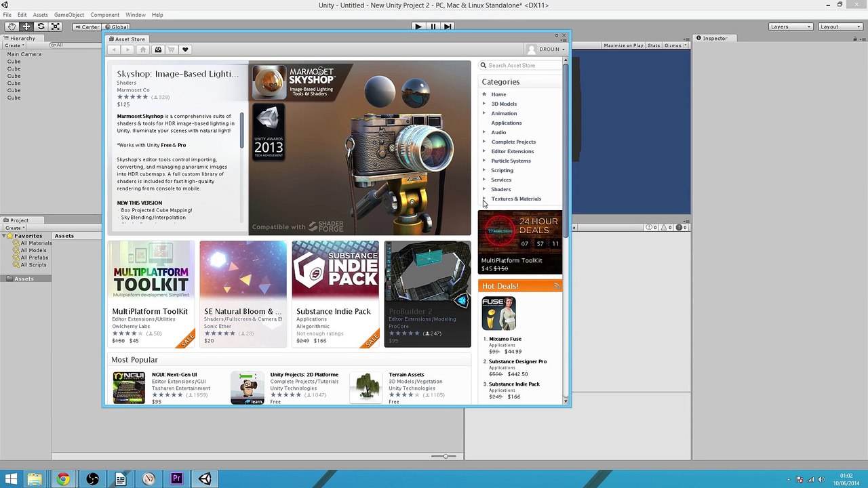This screenshot has width=868, height=488.
Task: Open Asset Store home icon
Action: pos(143,49)
